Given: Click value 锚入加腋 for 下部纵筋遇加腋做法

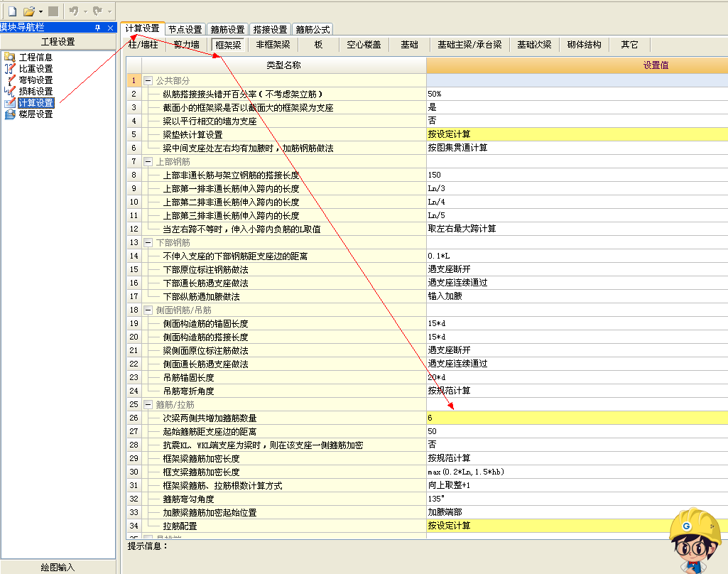Looking at the screenshot, I should [577, 296].
